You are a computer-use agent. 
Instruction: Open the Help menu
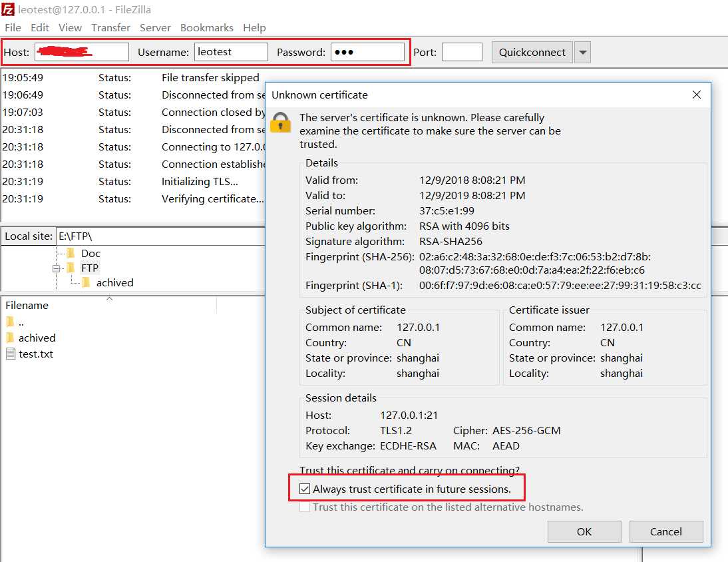pyautogui.click(x=254, y=28)
